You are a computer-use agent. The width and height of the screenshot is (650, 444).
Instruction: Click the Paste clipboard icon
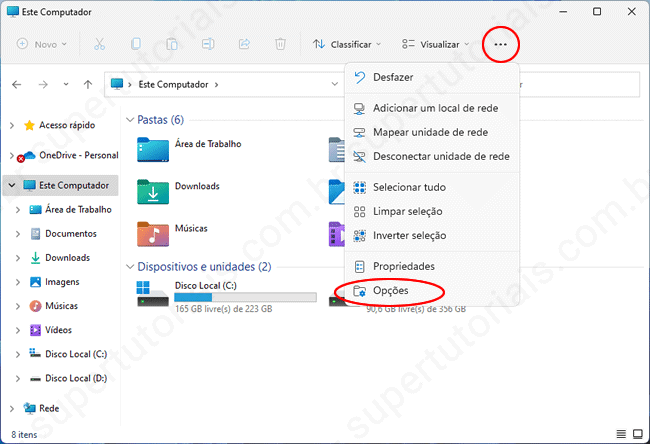[172, 44]
